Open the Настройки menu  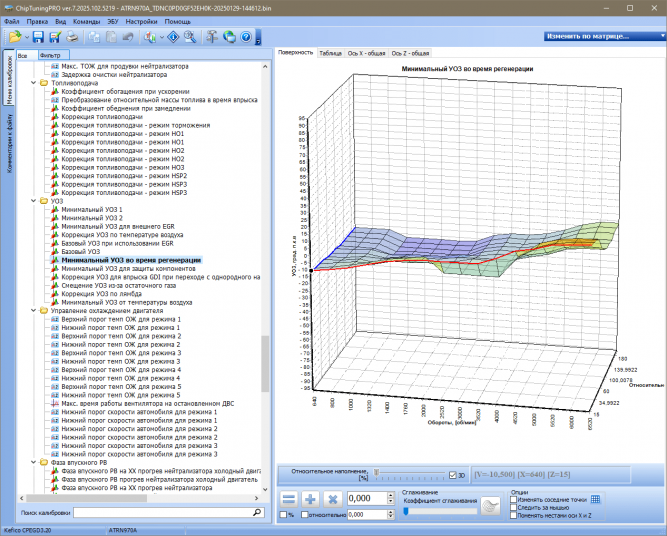click(x=141, y=21)
